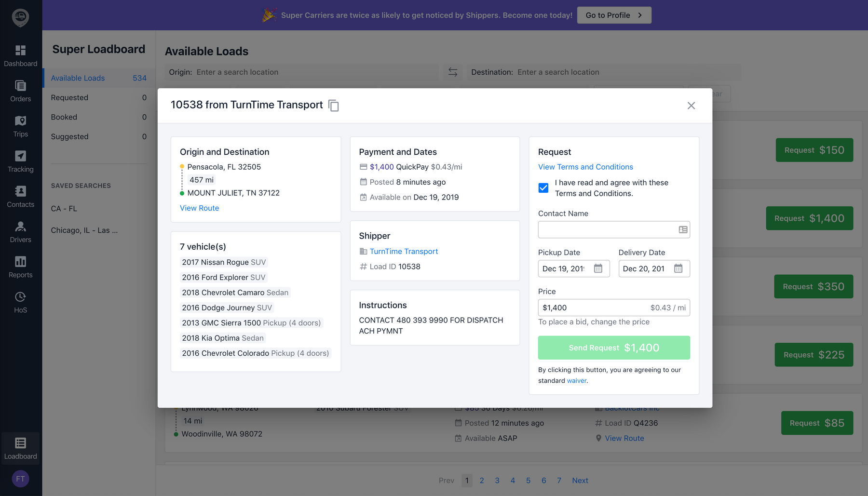Click the Pickup Date field
Image resolution: width=868 pixels, height=496 pixels.
(x=574, y=268)
